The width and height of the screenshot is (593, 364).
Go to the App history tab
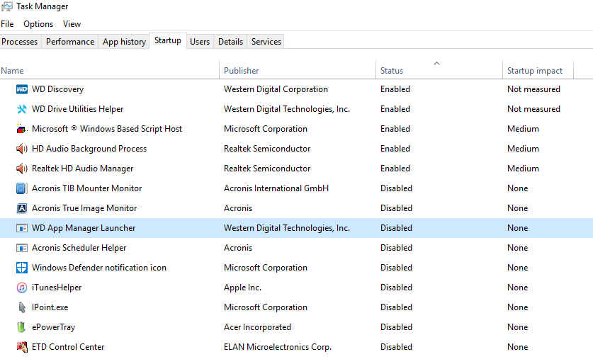pyautogui.click(x=124, y=42)
